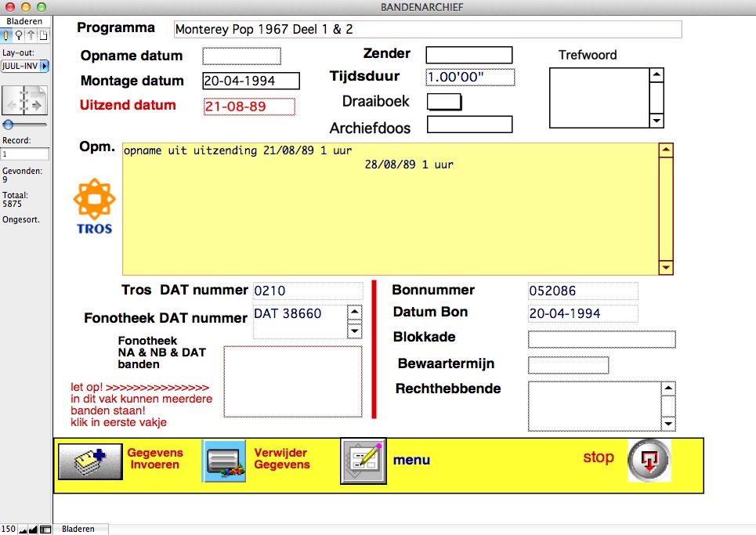
Task: Click the Gegevens Invoeren add-record icon
Action: 90,460
